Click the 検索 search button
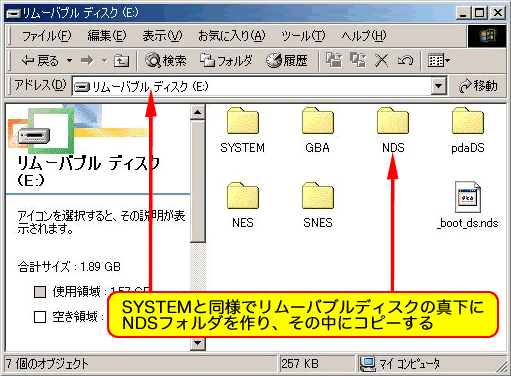Screen dimensions: 511x376 point(166,61)
